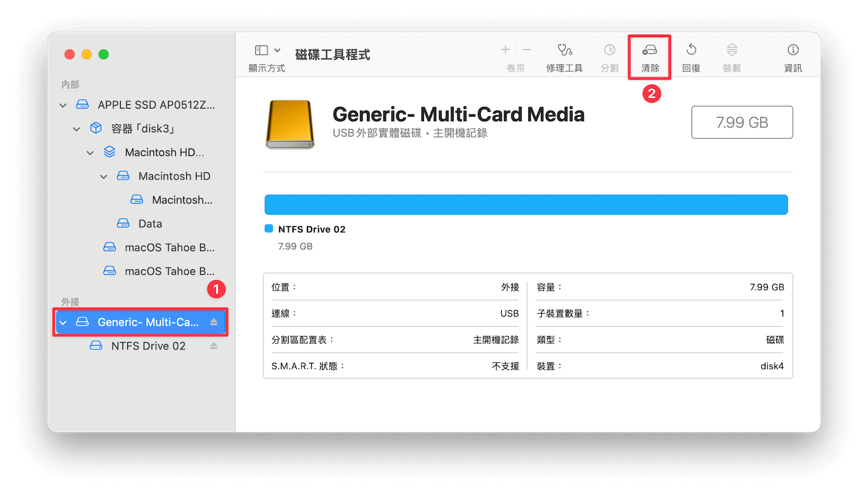Click the blue NTFS Drive 02 legend square
The image size is (868, 495).
pyautogui.click(x=269, y=229)
